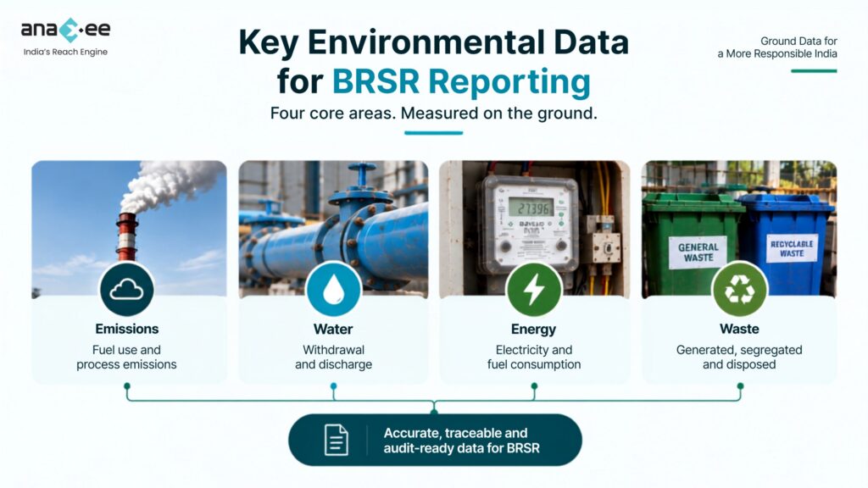This screenshot has height=488, width=868.
Task: Click 'Fuel use and process emissions' text
Action: click(x=127, y=357)
